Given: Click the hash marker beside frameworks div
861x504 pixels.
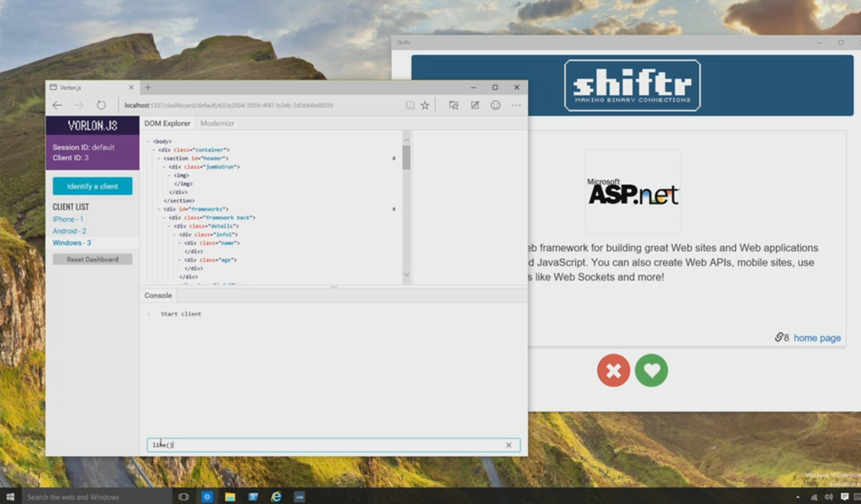Looking at the screenshot, I should point(394,209).
